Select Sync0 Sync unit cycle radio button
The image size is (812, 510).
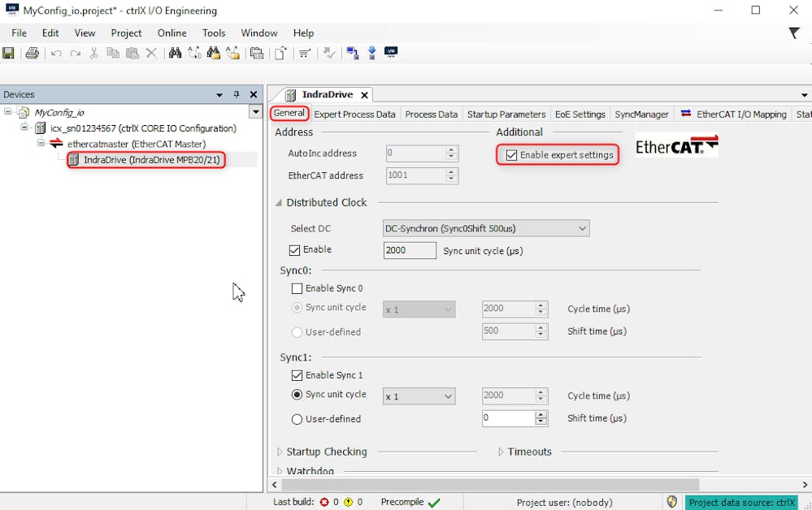(x=297, y=308)
